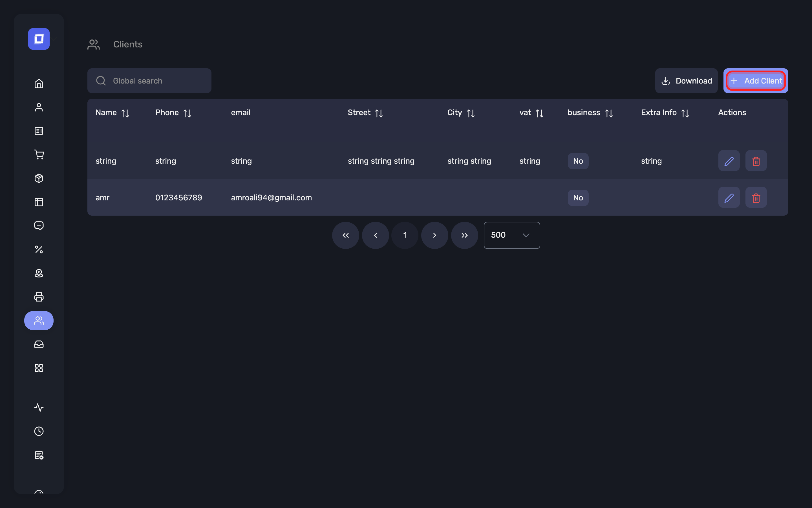Open the puzzle piece icon in sidebar
The height and width of the screenshot is (508, 812).
(x=39, y=368)
